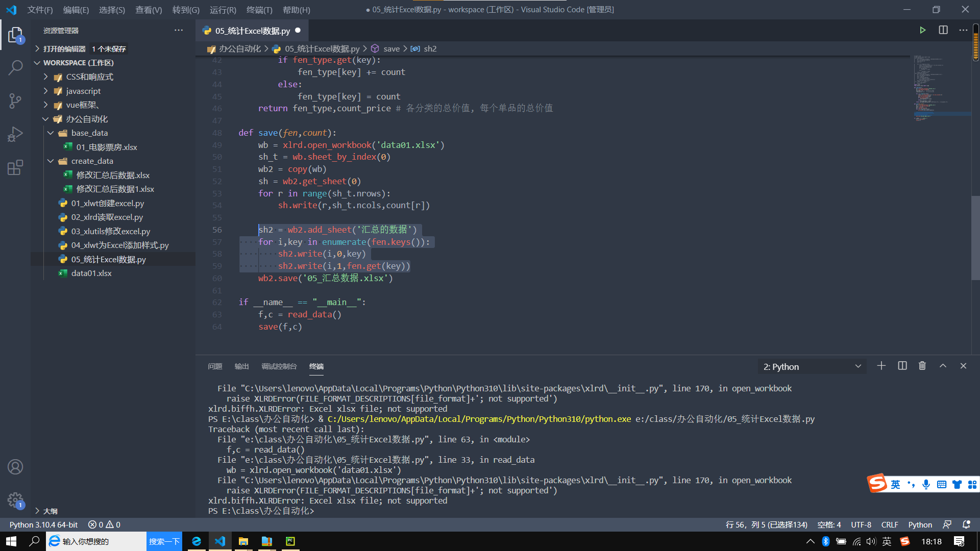Open 03_xlutils修改excel.py file
The height and width of the screenshot is (551, 980).
pos(111,231)
